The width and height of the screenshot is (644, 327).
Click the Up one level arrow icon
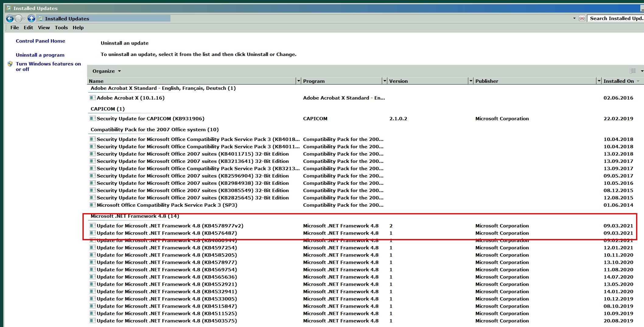tap(31, 19)
